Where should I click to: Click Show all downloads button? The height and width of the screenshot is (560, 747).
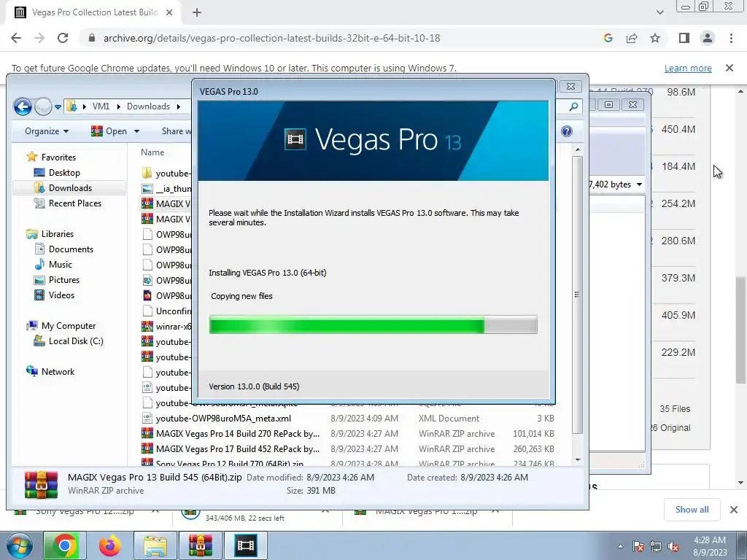click(692, 510)
